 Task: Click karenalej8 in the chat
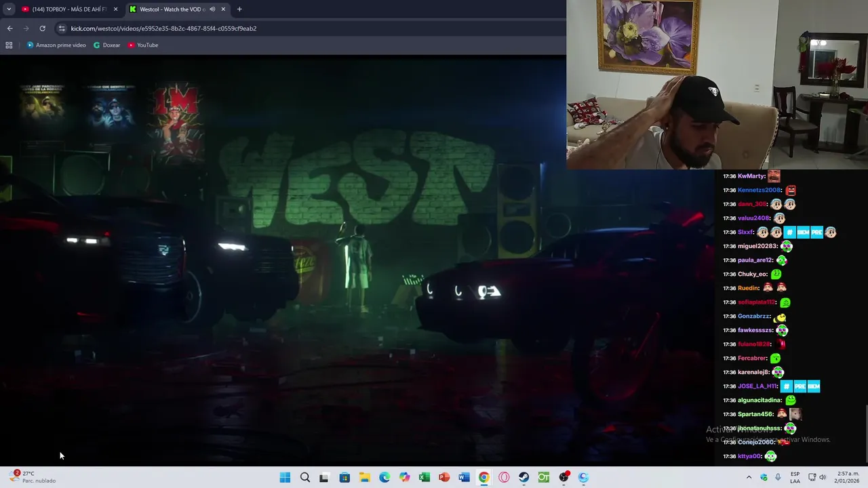coord(753,372)
